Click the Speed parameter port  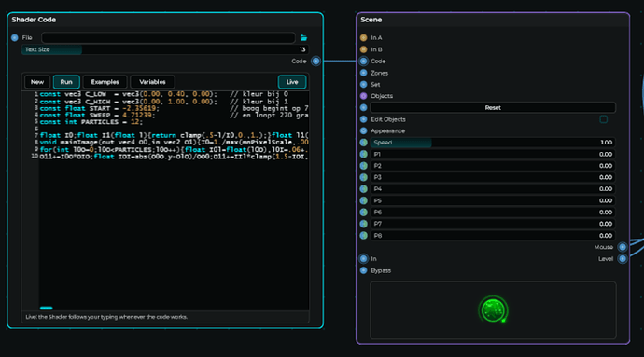pyautogui.click(x=363, y=143)
